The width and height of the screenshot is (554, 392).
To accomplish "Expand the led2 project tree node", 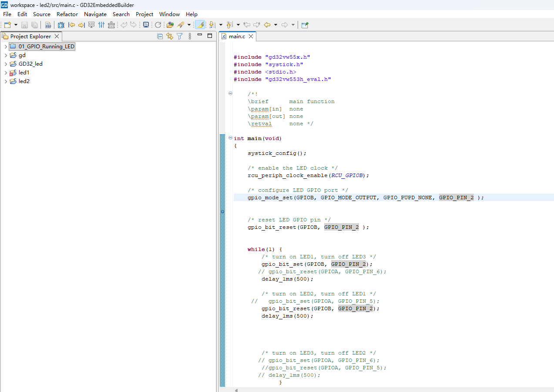I will coord(6,81).
